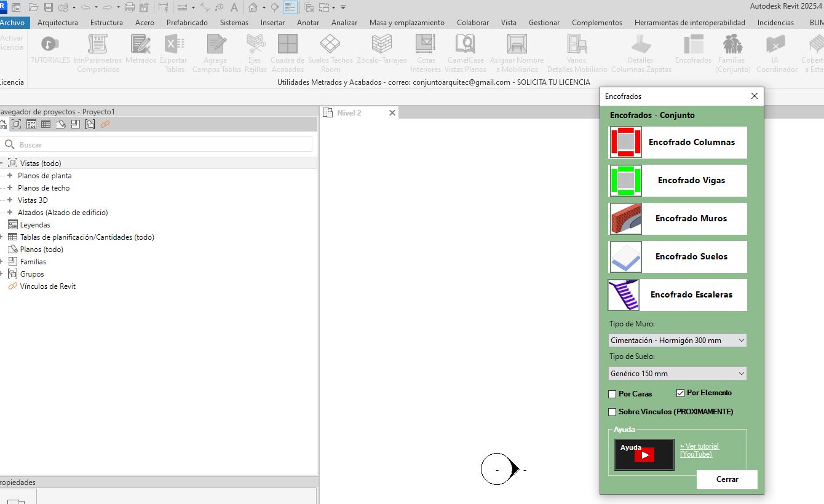This screenshot has height=504, width=824.
Task: Click the Encofrado Vigas green icon
Action: pyautogui.click(x=625, y=181)
